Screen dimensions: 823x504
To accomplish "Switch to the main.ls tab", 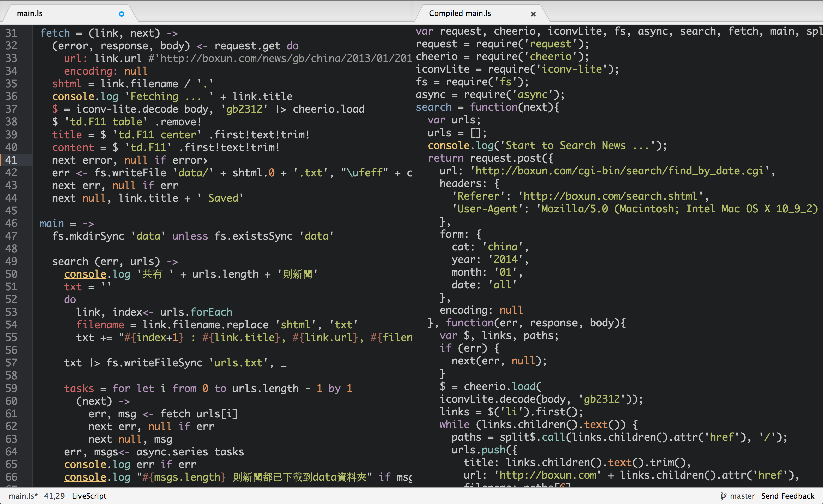I will pos(30,14).
